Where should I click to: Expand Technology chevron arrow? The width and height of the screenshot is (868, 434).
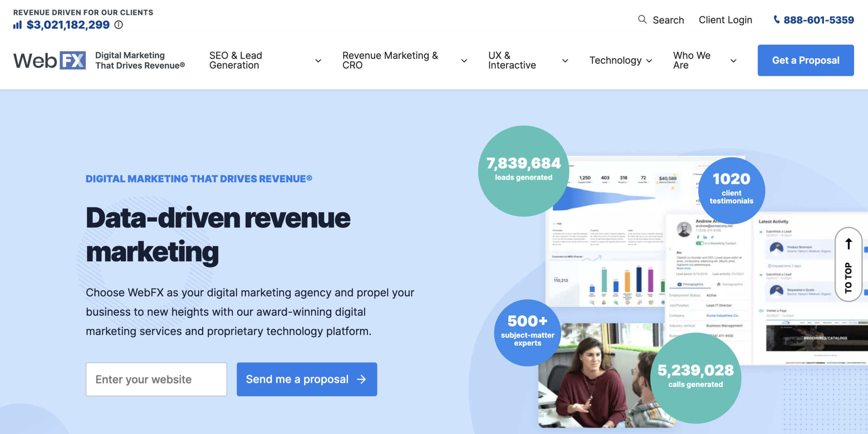(649, 61)
